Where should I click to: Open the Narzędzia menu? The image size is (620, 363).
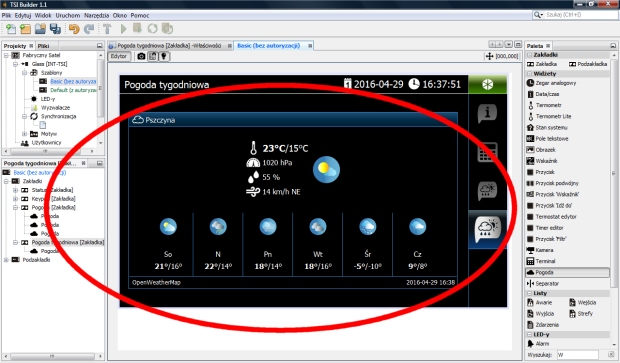(96, 15)
